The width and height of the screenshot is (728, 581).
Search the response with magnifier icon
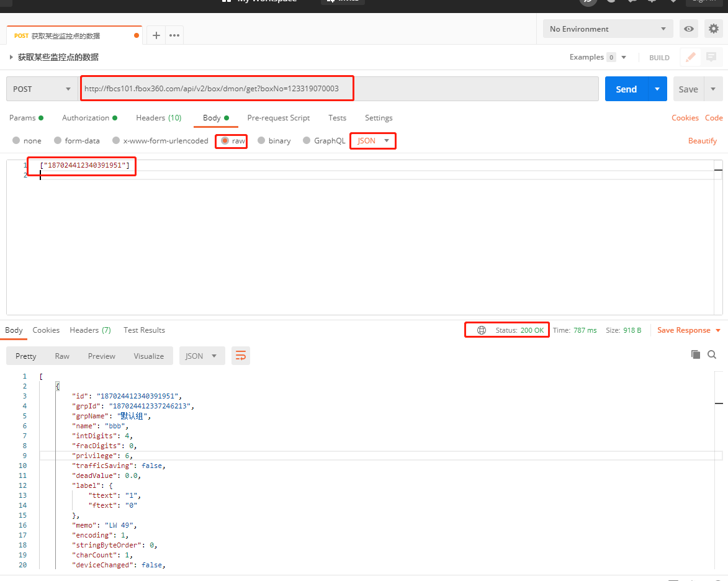tap(712, 355)
